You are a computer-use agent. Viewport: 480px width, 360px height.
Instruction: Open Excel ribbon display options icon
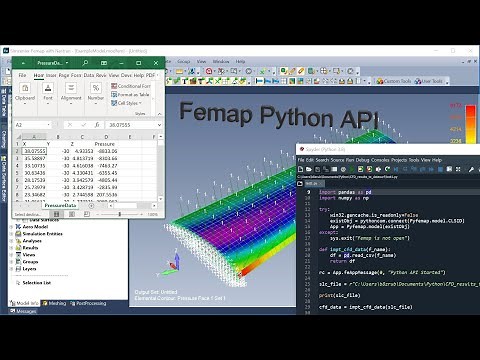coord(104,63)
